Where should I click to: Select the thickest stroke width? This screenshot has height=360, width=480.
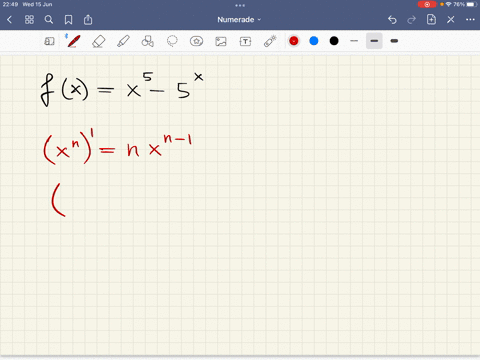pos(394,41)
